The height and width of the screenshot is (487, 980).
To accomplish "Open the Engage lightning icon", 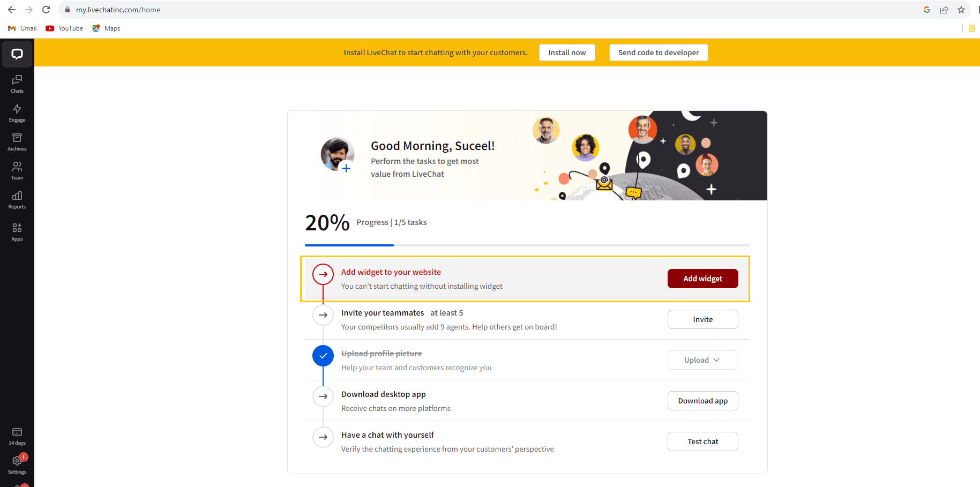I will pyautogui.click(x=17, y=113).
